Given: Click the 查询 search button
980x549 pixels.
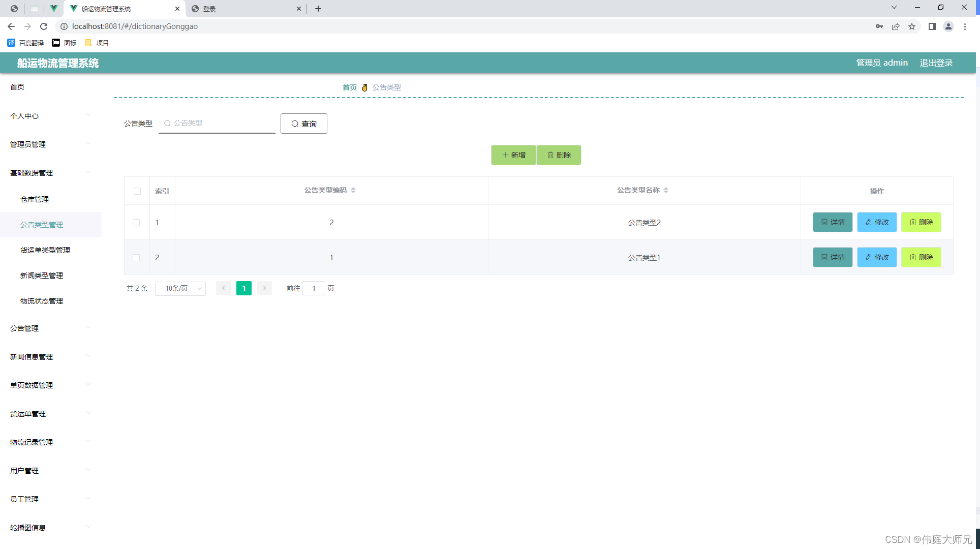Looking at the screenshot, I should [304, 124].
